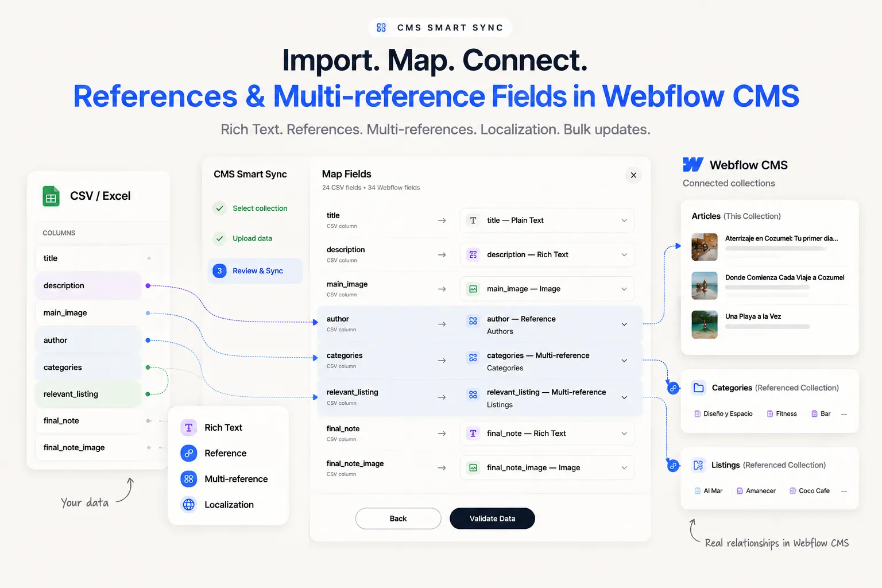Open the Coco Cafe listing chip
The height and width of the screenshot is (588, 882).
(810, 491)
